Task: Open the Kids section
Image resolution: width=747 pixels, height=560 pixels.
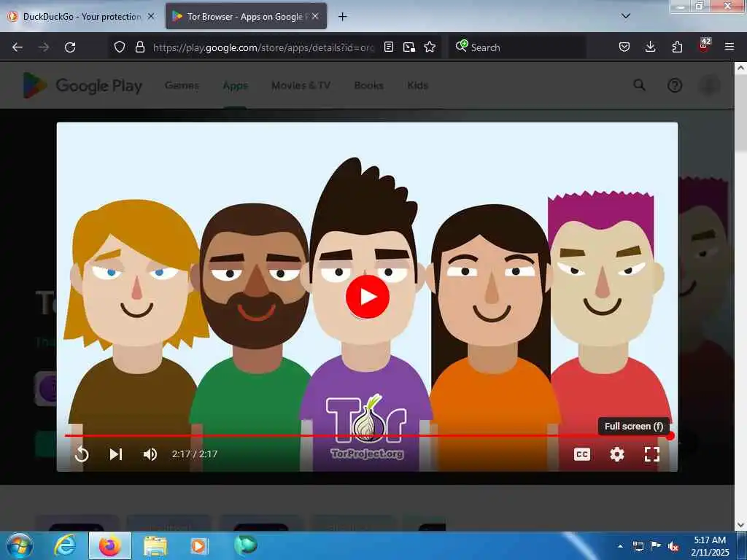Action: click(x=418, y=85)
